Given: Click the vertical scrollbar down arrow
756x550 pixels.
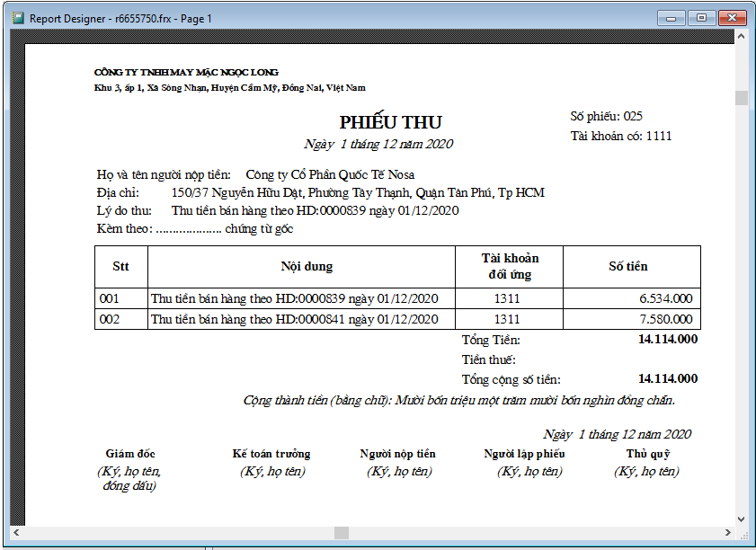Looking at the screenshot, I should (741, 519).
